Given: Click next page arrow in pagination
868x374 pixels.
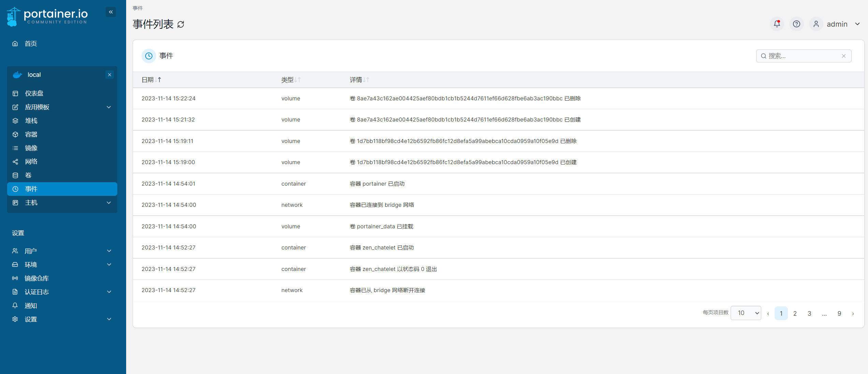Looking at the screenshot, I should 853,313.
